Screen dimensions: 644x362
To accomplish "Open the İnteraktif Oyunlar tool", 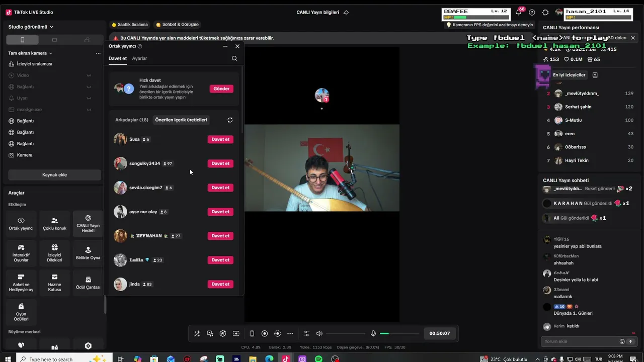I will (21, 253).
